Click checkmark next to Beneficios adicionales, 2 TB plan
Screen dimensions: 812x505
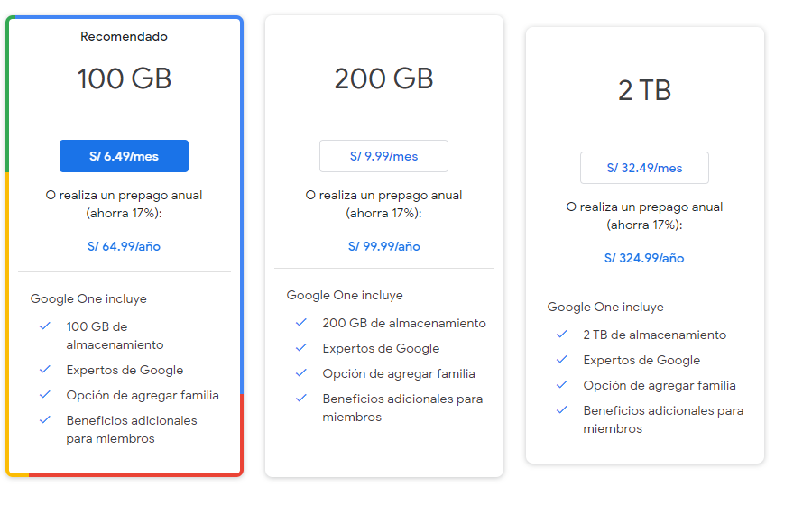pyautogui.click(x=562, y=410)
